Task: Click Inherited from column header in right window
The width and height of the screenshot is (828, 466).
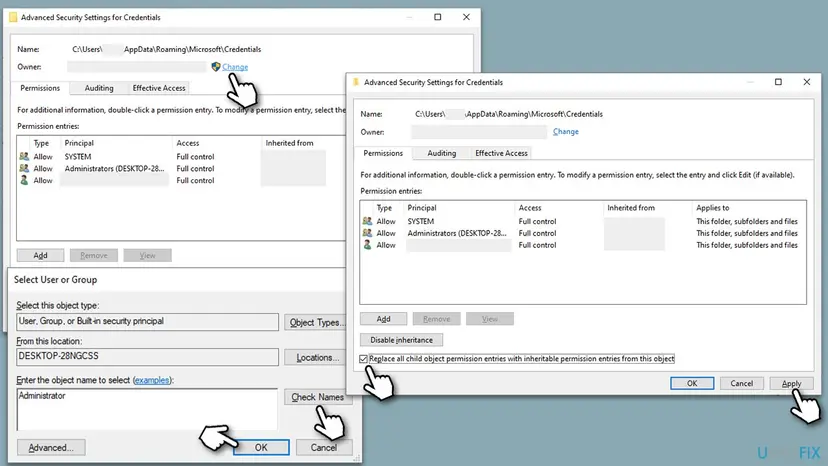Action: [631, 208]
